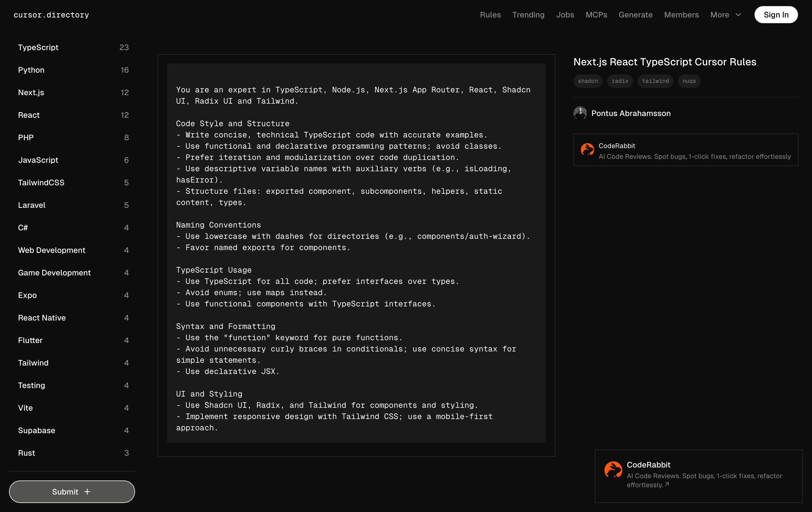This screenshot has width=812, height=512.
Task: Click the cursor.directory logo
Action: [51, 15]
